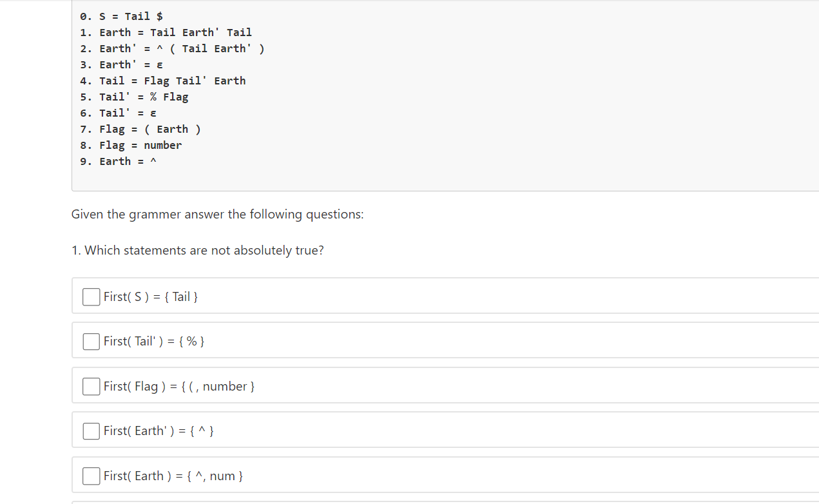Check the option First( S ) = { Tail }
819x504 pixels.
pyautogui.click(x=91, y=296)
